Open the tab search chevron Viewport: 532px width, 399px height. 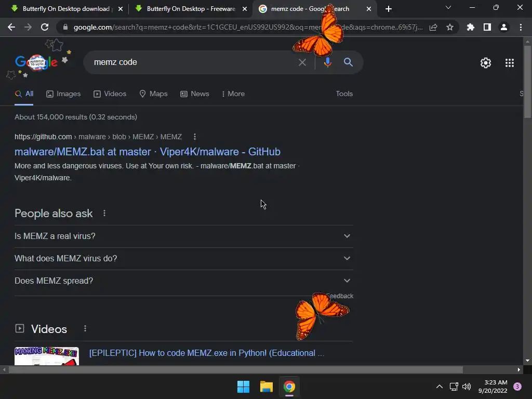(448, 7)
